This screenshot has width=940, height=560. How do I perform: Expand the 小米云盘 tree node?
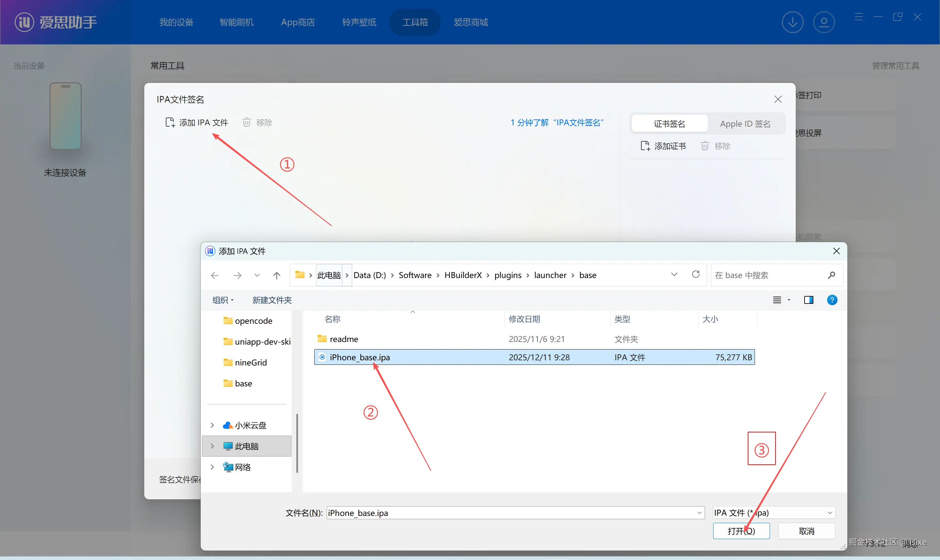point(212,425)
